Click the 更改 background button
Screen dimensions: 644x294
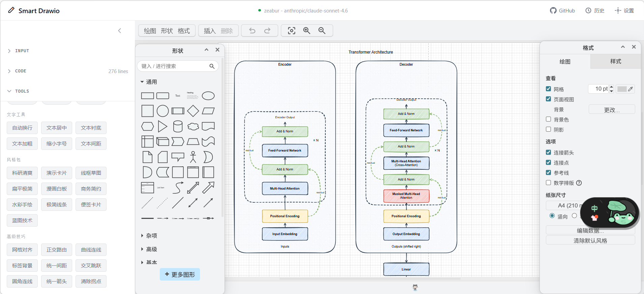[612, 109]
